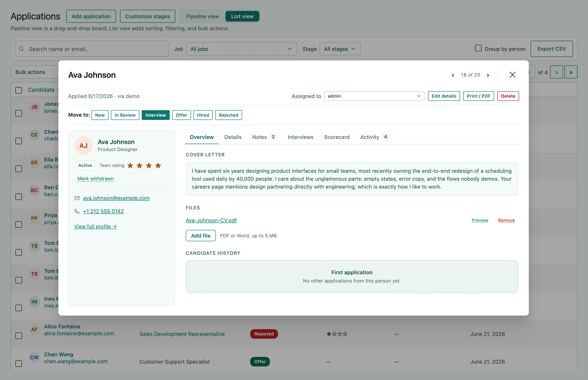Image resolution: width=588 pixels, height=380 pixels.
Task: Click Export CSV button
Action: [x=552, y=49]
